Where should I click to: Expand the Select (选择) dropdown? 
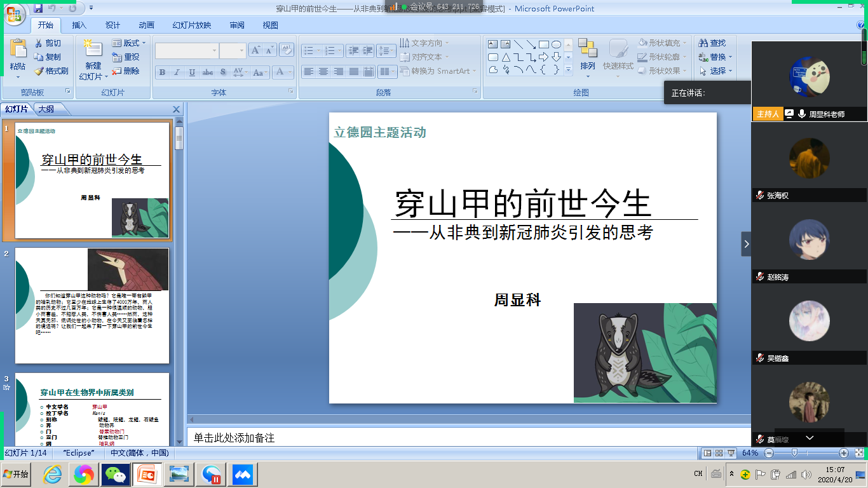(x=716, y=71)
